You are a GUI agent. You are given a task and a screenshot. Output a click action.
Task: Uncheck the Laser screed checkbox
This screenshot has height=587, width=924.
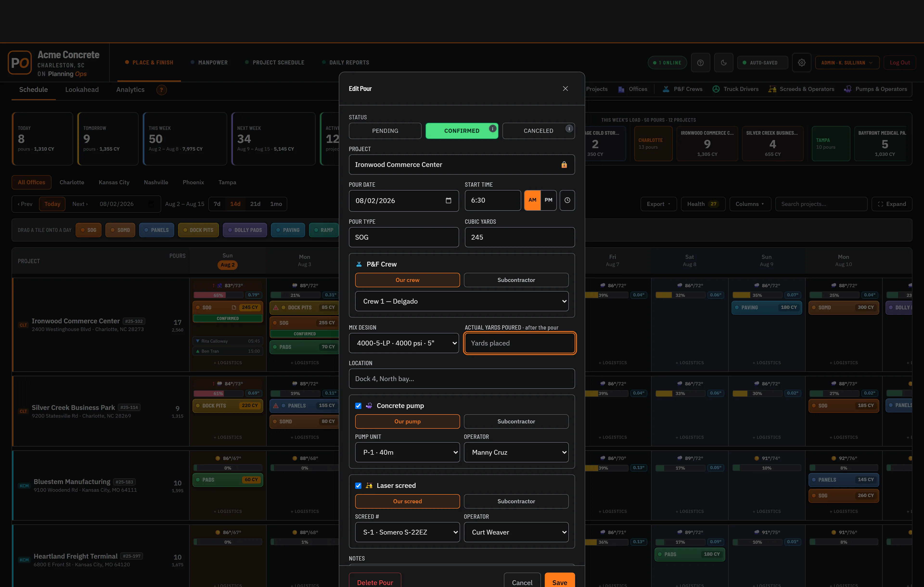click(x=358, y=486)
